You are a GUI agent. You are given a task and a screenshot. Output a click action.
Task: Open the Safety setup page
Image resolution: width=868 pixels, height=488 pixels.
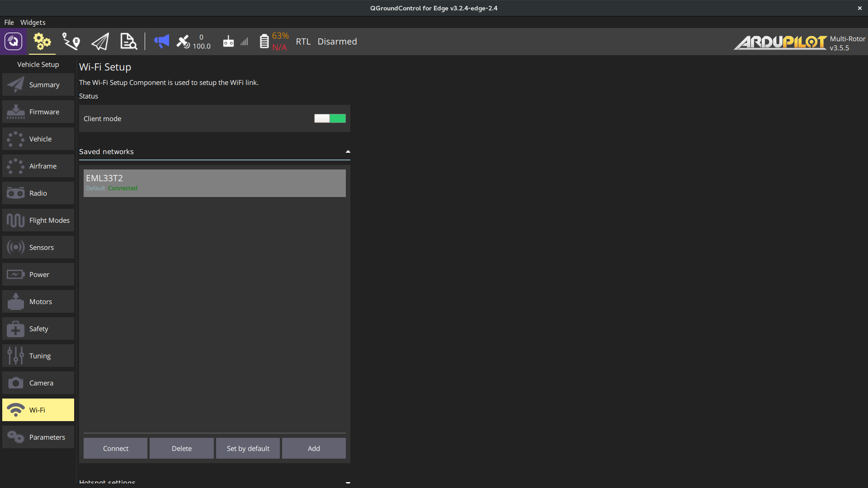[x=38, y=328]
